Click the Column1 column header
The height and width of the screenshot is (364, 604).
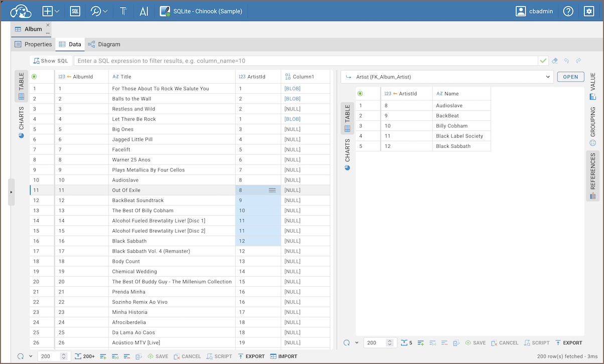(306, 77)
